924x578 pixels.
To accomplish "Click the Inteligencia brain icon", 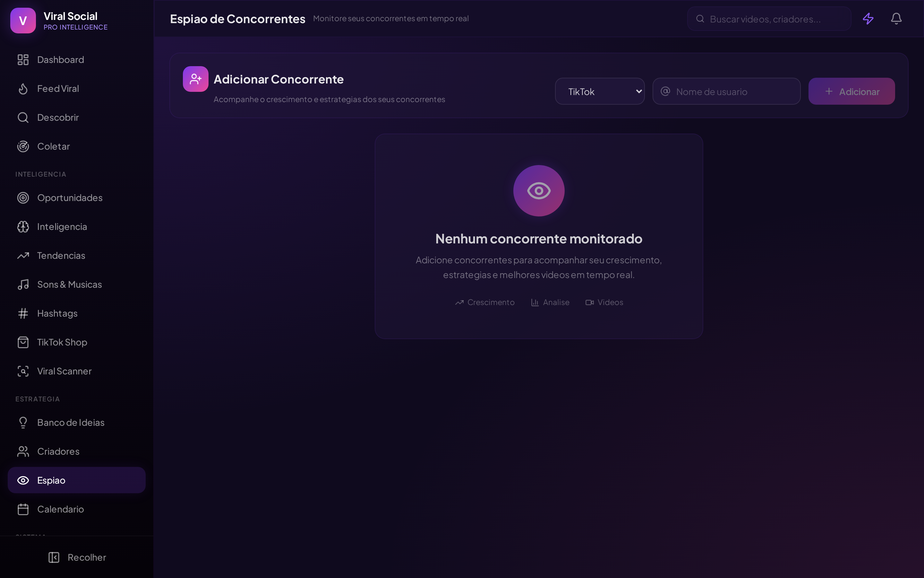I will (x=23, y=227).
